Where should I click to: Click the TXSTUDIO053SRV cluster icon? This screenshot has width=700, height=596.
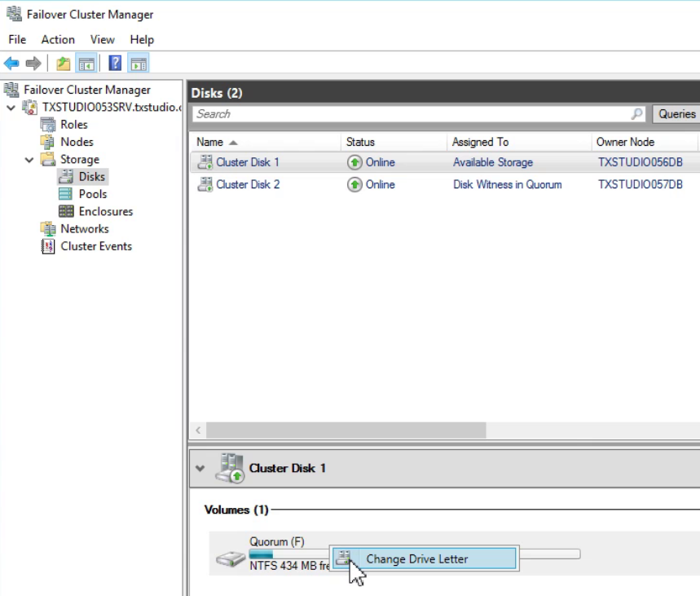click(30, 108)
